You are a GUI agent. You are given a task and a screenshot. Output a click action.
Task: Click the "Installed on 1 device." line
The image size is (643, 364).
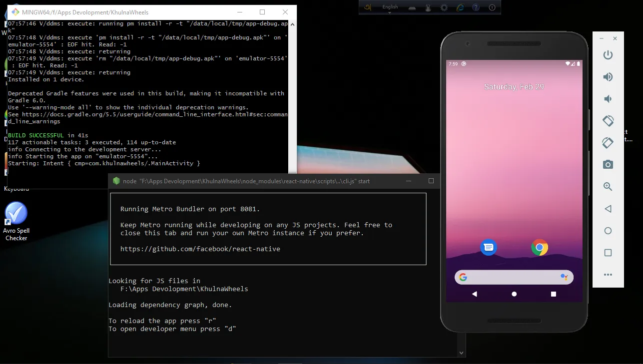click(x=46, y=79)
